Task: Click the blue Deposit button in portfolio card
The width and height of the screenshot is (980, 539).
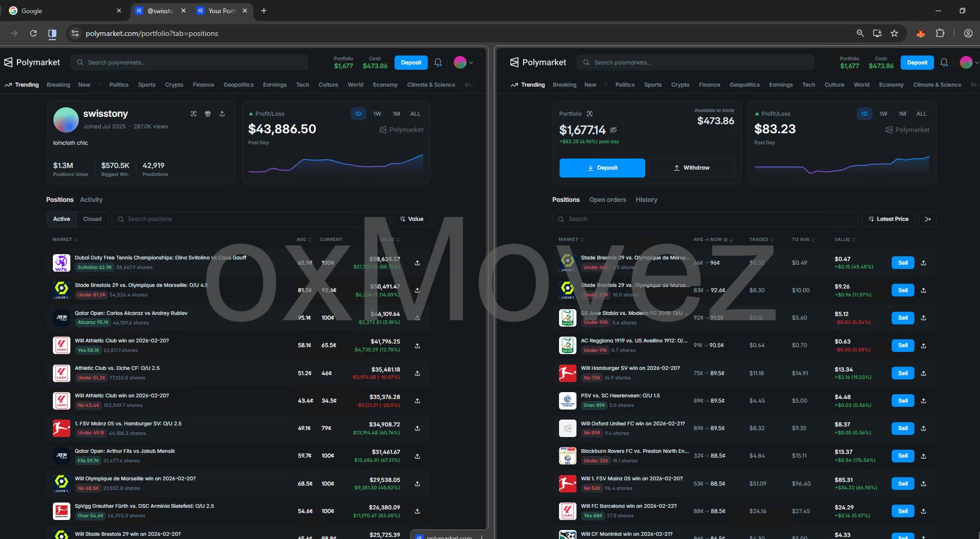Action: pyautogui.click(x=602, y=168)
